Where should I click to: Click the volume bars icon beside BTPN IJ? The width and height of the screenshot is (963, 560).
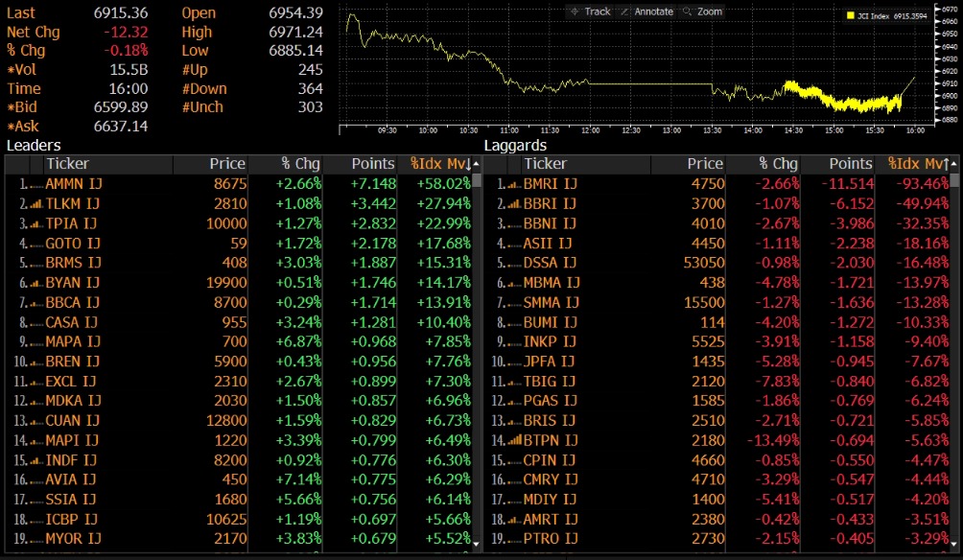514,440
